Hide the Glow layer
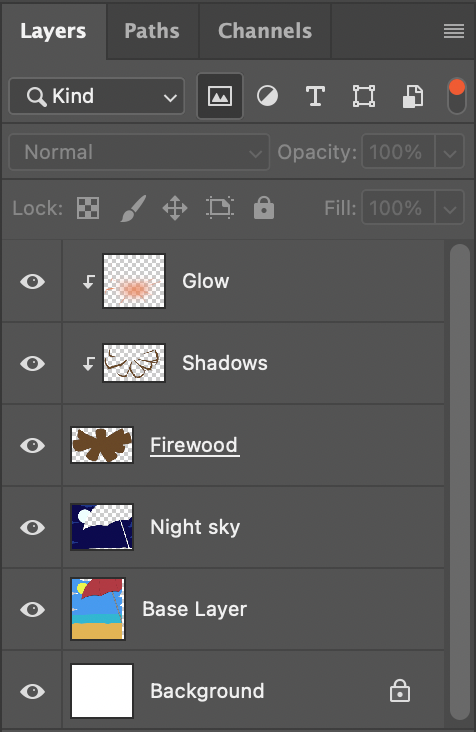The image size is (476, 732). point(33,282)
